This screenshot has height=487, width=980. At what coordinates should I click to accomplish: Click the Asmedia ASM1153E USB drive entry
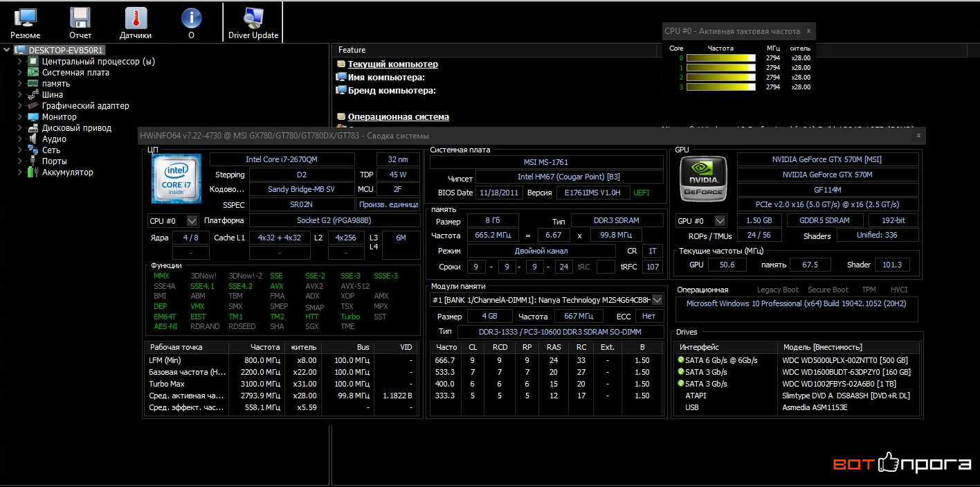coord(815,407)
